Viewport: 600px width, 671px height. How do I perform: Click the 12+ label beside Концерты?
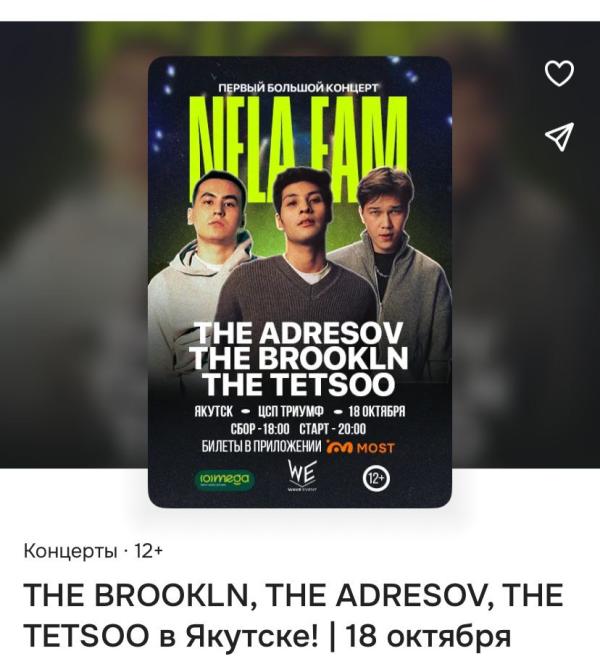[149, 551]
